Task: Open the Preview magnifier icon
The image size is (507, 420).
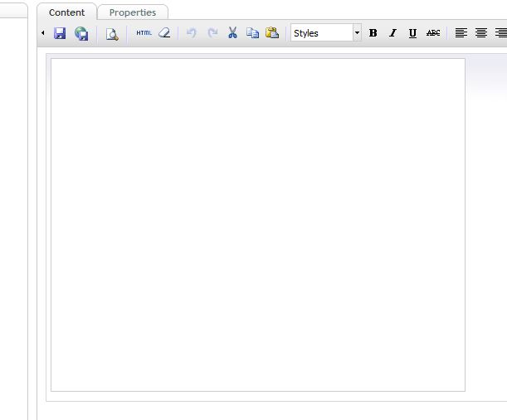Action: [x=112, y=34]
